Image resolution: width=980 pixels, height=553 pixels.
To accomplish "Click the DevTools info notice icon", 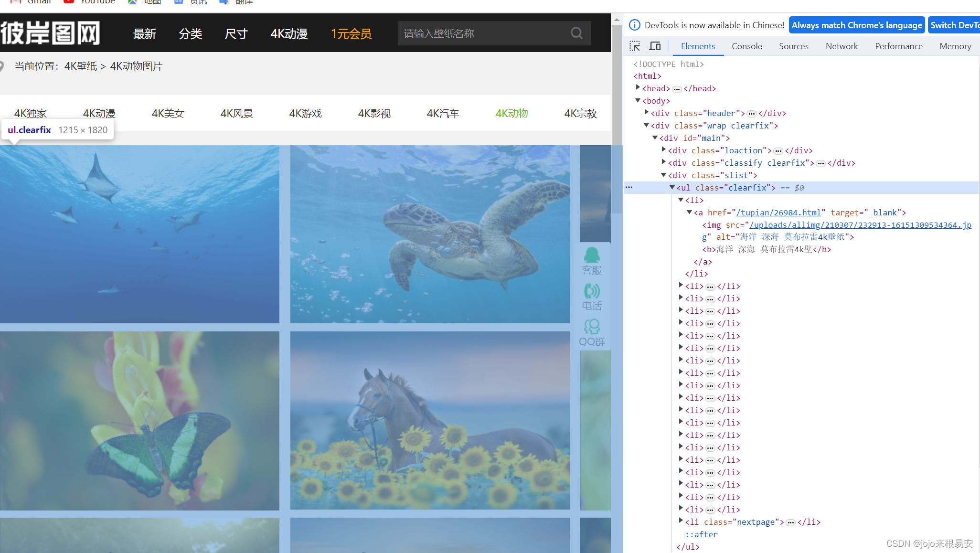I will tap(634, 25).
